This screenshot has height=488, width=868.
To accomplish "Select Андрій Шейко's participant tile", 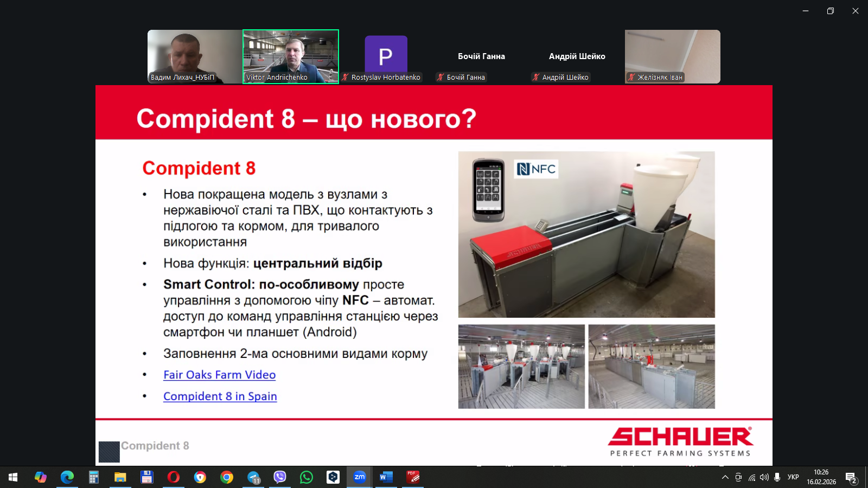I will click(x=577, y=56).
